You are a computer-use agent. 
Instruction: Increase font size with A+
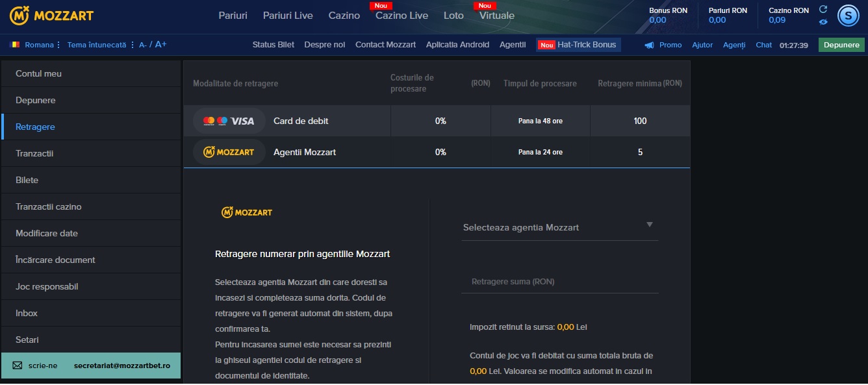[x=160, y=45]
